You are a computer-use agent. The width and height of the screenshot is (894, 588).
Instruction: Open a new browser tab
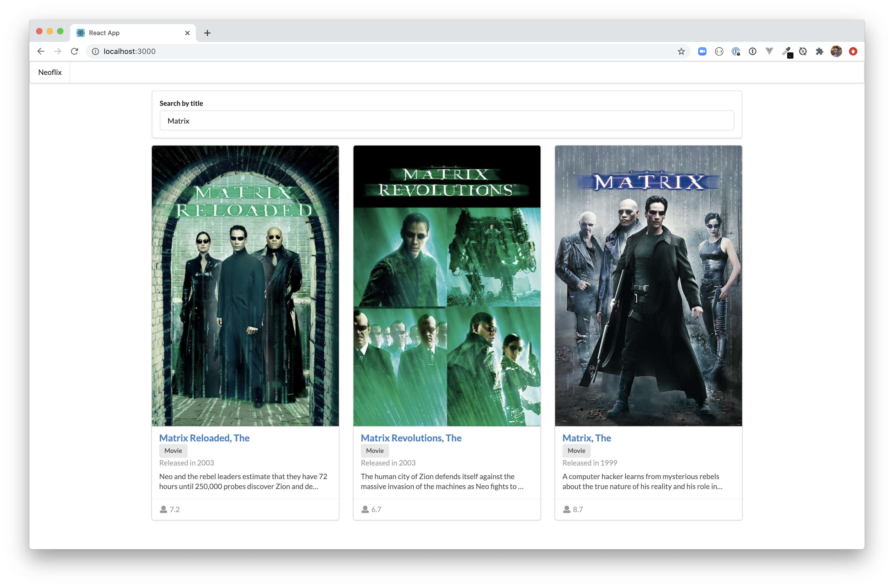207,33
